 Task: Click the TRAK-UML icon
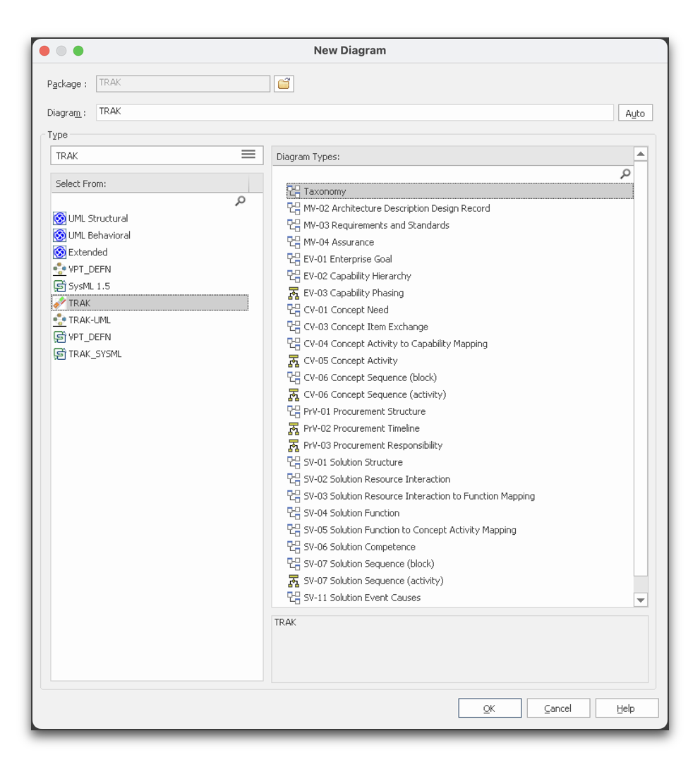point(60,320)
